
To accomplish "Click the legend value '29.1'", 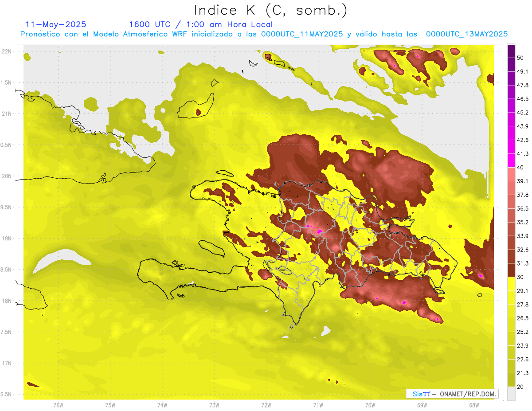I will 523,291.
